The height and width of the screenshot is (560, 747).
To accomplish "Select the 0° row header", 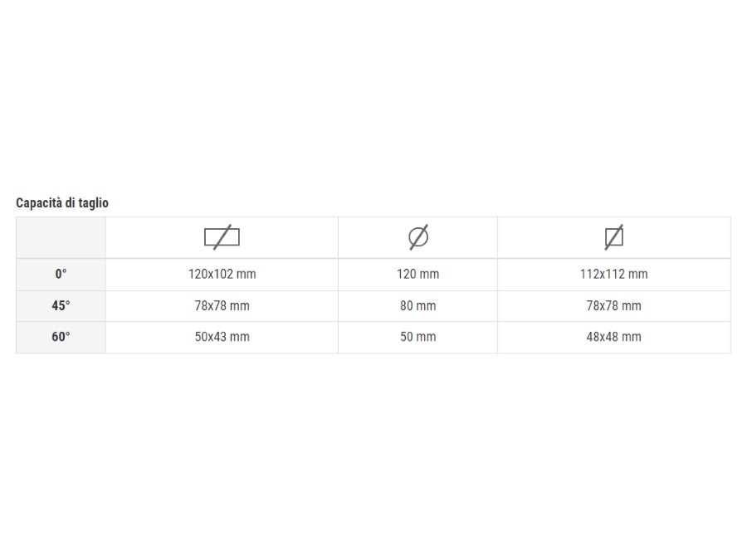I will pos(61,275).
